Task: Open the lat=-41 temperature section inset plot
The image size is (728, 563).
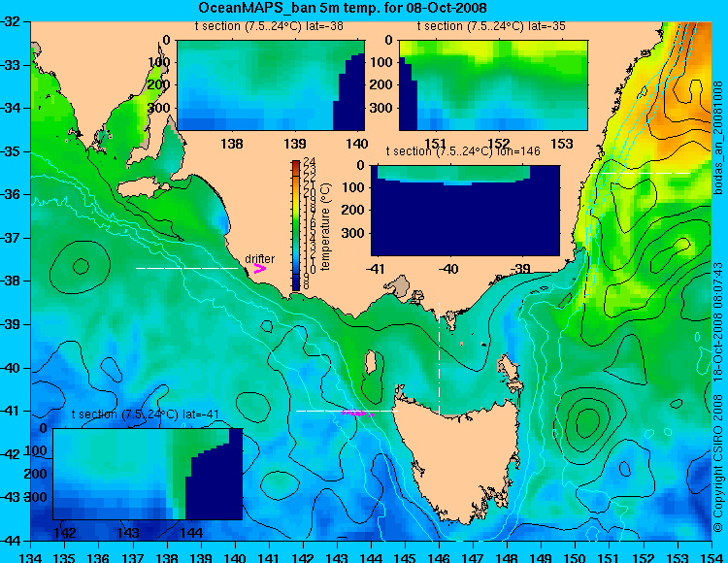Action: pyautogui.click(x=148, y=474)
